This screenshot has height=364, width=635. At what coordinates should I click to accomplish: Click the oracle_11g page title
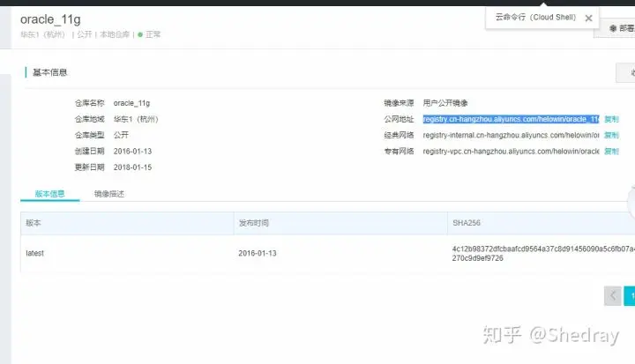[x=50, y=19]
